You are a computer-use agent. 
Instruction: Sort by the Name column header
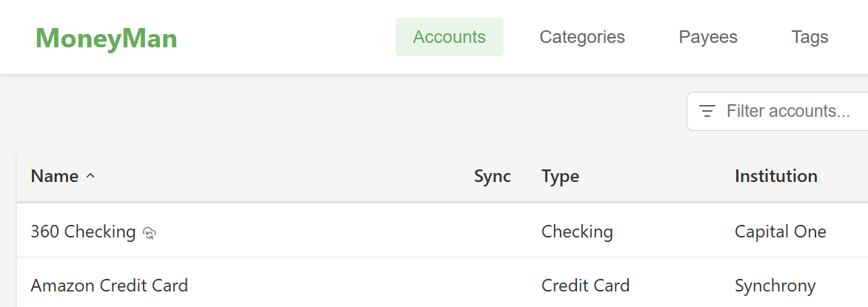coord(54,176)
